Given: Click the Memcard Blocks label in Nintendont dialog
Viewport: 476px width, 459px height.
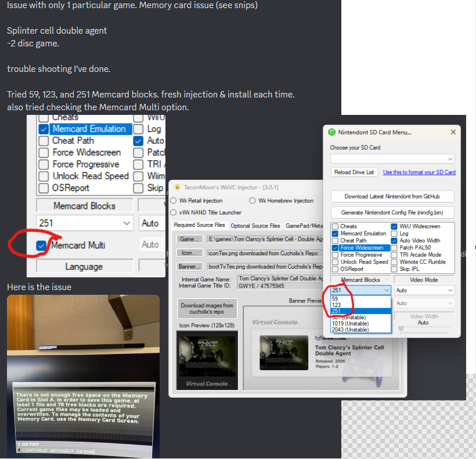Looking at the screenshot, I should [x=360, y=280].
